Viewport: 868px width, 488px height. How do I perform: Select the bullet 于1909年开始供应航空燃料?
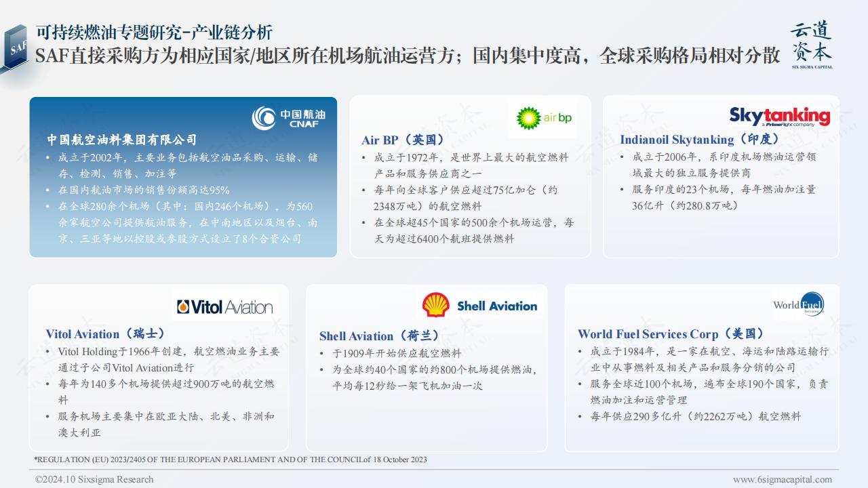(391, 353)
